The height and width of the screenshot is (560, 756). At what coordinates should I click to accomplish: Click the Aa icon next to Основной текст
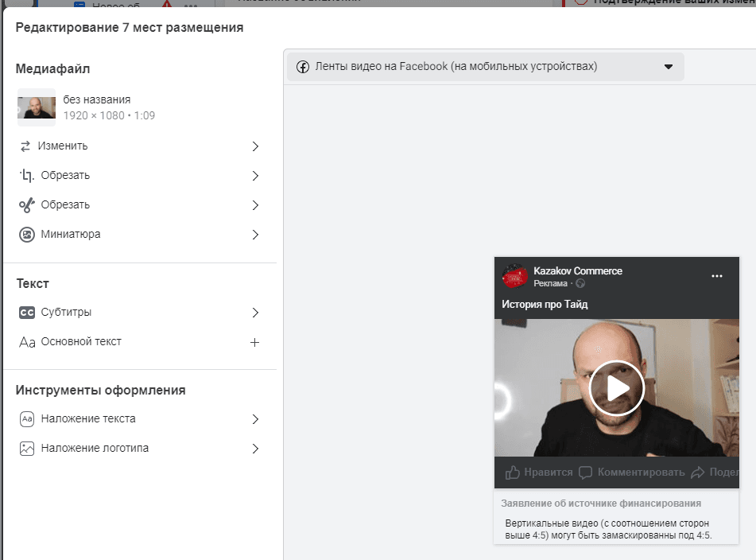pyautogui.click(x=27, y=342)
